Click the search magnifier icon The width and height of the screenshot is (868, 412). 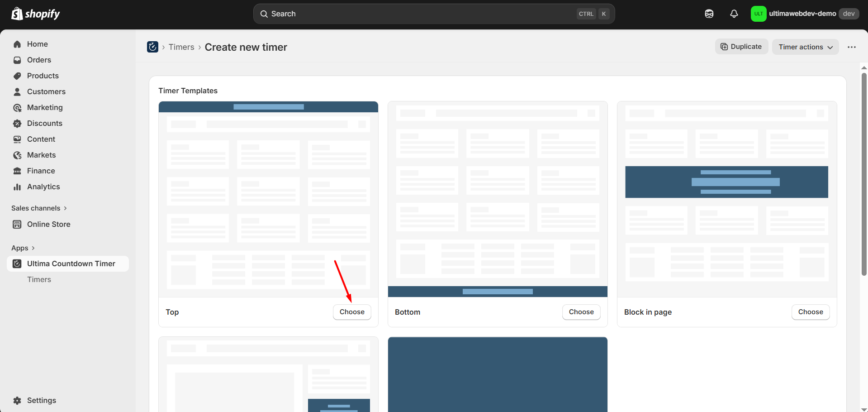264,14
